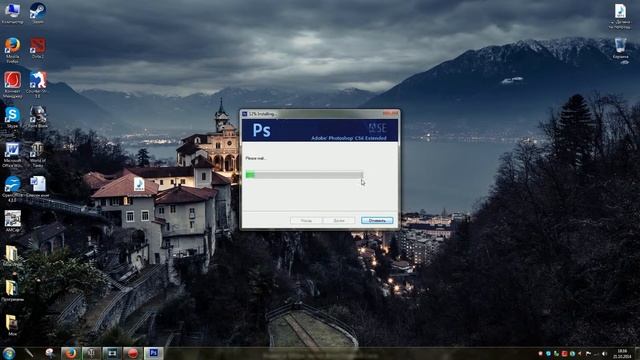
Task: Click the volume speaker icon in system tray
Action: [x=604, y=353]
